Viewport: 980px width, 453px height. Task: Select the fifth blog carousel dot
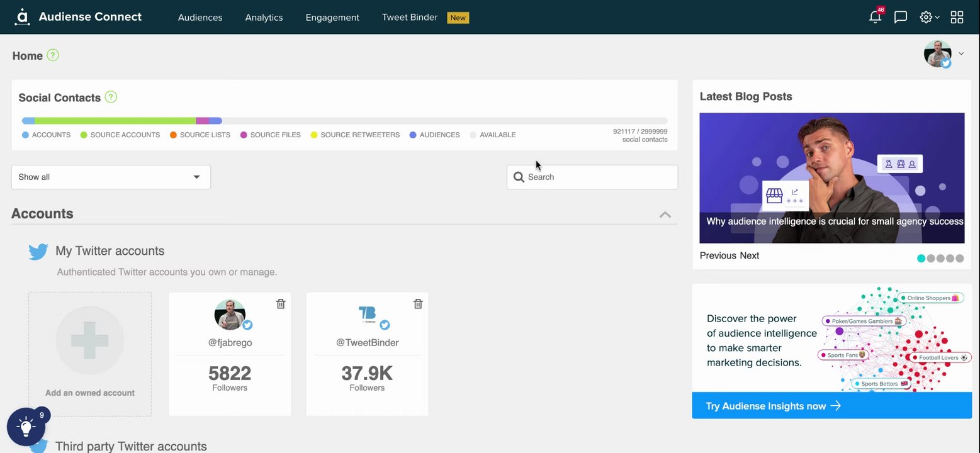959,258
